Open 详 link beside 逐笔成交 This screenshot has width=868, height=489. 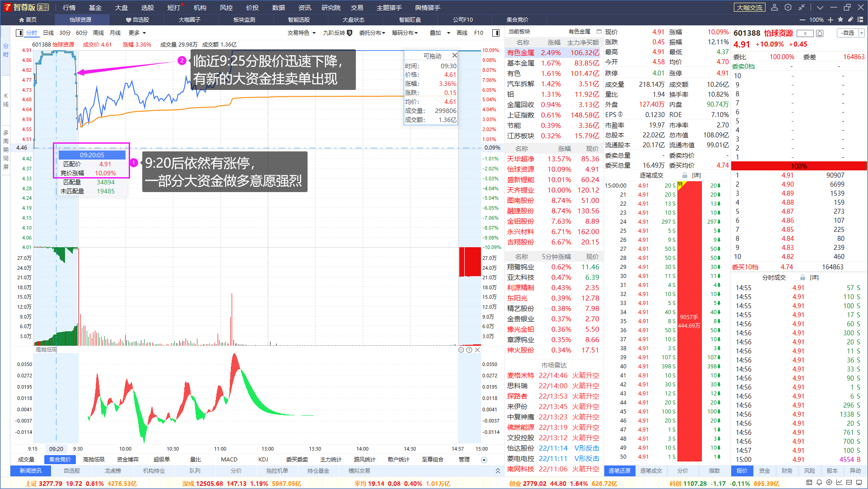pyautogui.click(x=696, y=175)
